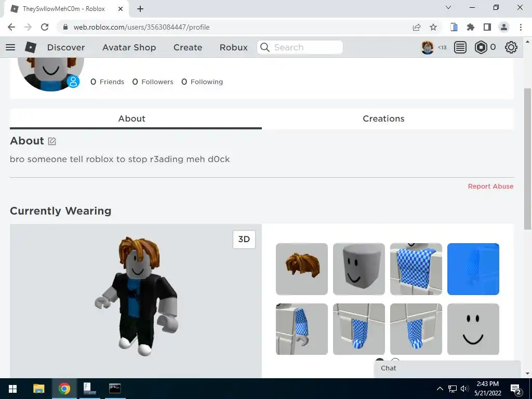
Task: Click the Chrome taskbar icon
Action: coord(64,389)
